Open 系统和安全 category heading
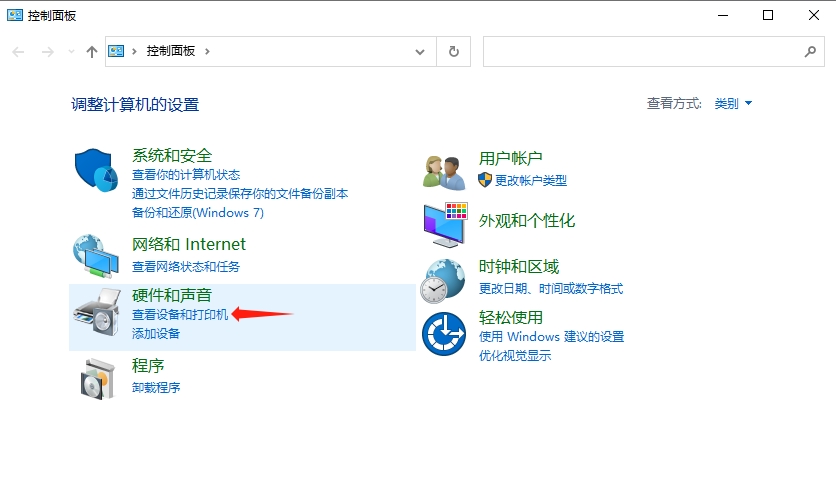Image resolution: width=836 pixels, height=495 pixels. point(172,155)
